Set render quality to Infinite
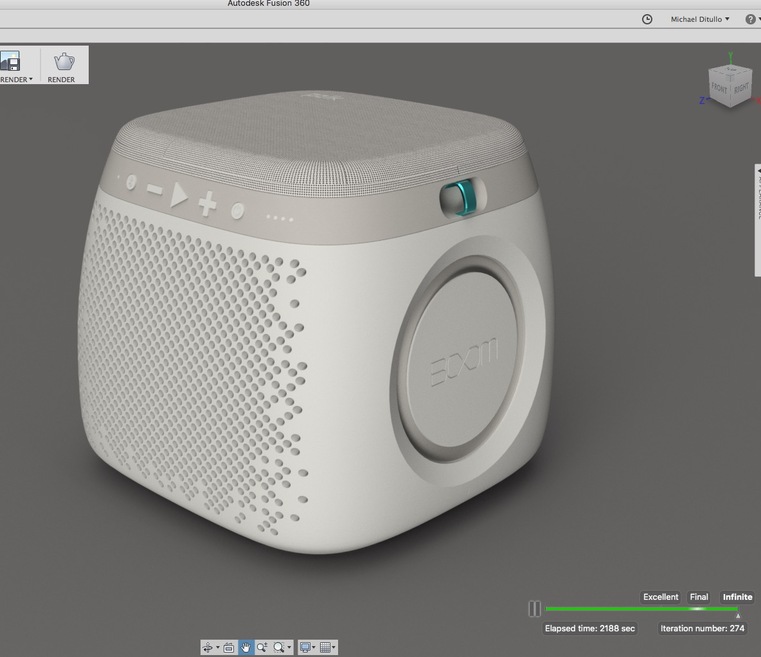The width and height of the screenshot is (761, 657). pyautogui.click(x=737, y=597)
